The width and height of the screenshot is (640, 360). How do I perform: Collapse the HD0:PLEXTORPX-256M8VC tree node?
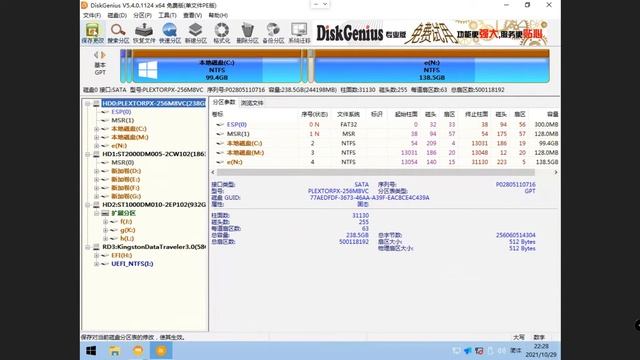pos(87,104)
